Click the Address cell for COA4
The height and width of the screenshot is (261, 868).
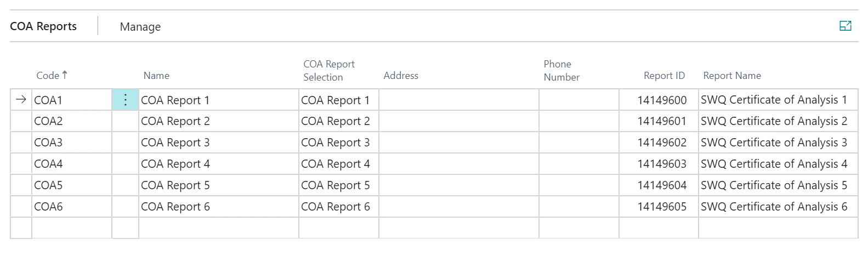pos(458,164)
